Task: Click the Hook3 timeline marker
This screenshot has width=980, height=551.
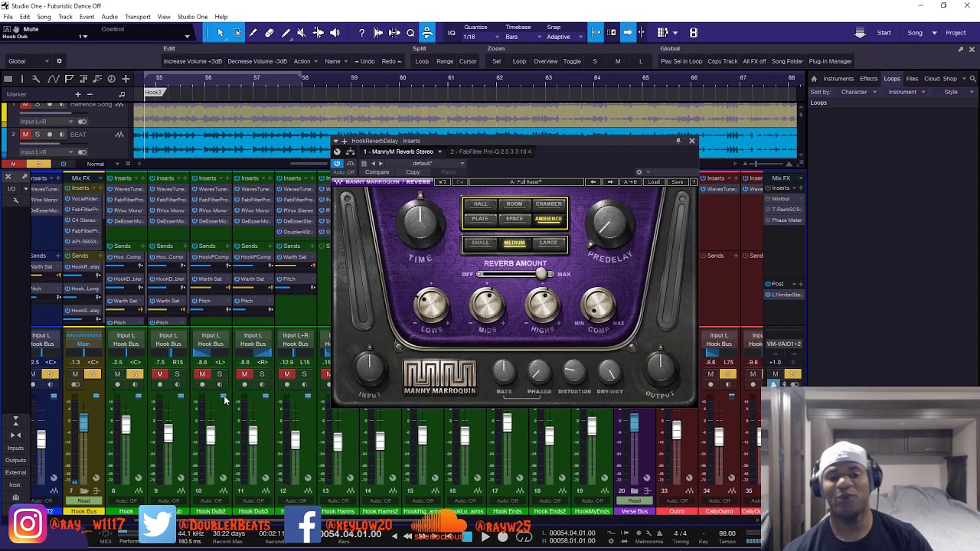Action: pyautogui.click(x=153, y=93)
